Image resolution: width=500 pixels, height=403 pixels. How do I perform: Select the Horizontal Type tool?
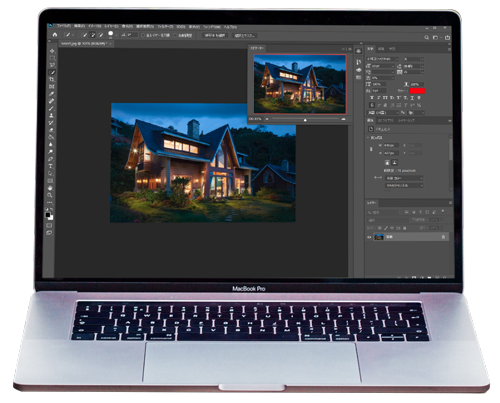pos(51,166)
